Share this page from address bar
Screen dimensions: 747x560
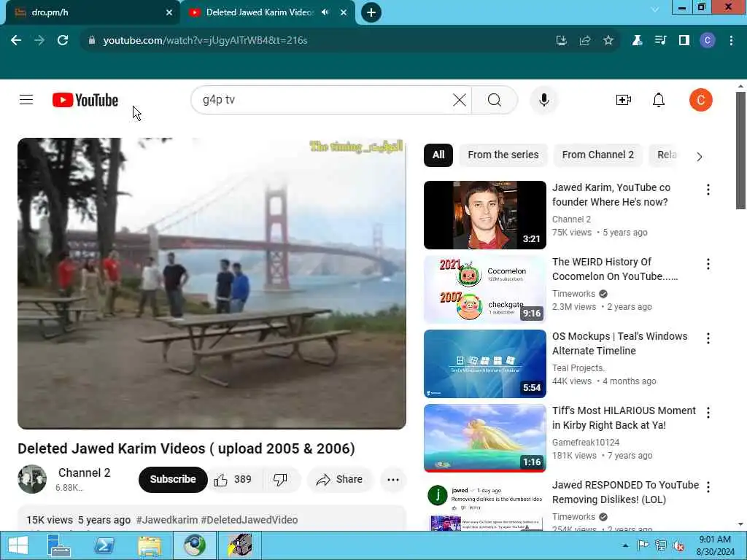tap(585, 41)
